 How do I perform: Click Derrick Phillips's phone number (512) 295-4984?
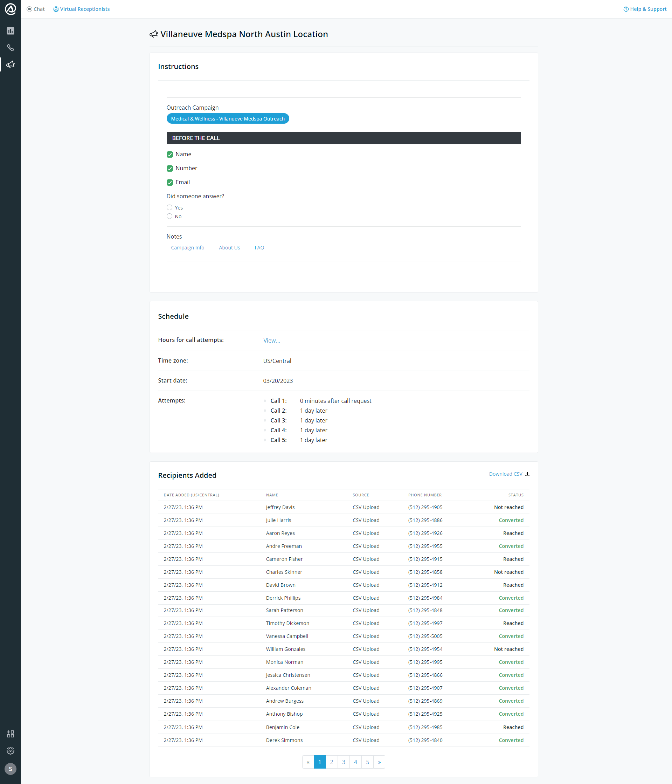(425, 598)
